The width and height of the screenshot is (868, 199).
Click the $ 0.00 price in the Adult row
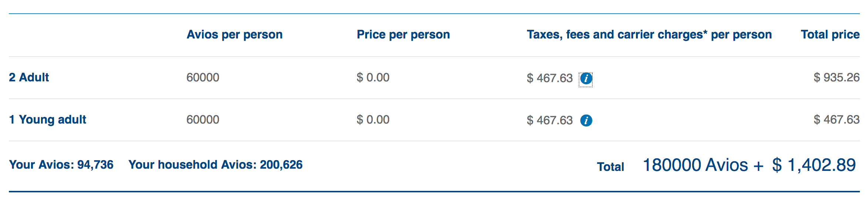click(373, 77)
